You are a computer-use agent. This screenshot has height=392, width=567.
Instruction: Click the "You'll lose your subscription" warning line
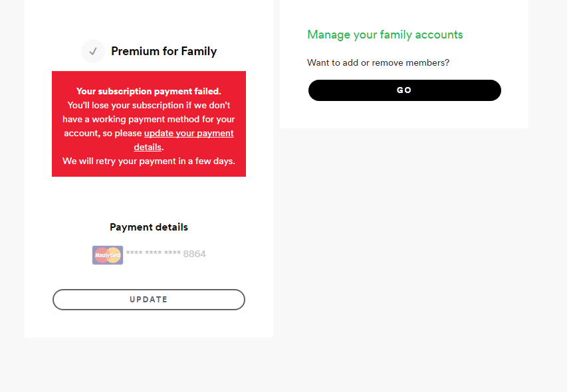(x=149, y=106)
